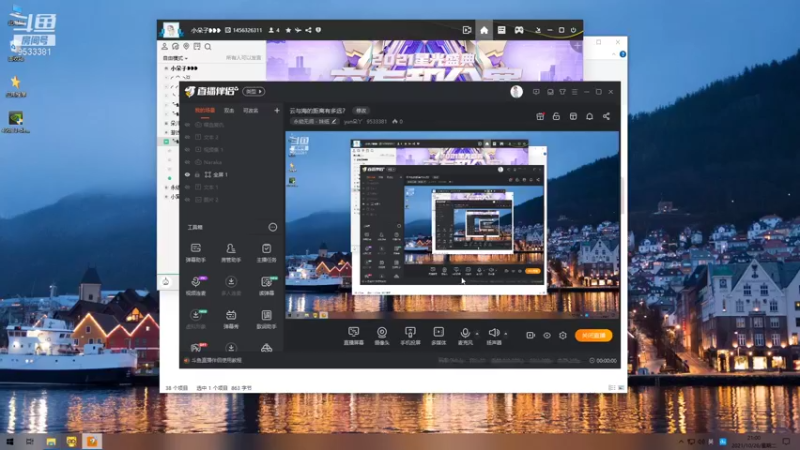Toggle visibility eye of Naraka source
Image resolution: width=800 pixels, height=450 pixels.
pyautogui.click(x=187, y=162)
